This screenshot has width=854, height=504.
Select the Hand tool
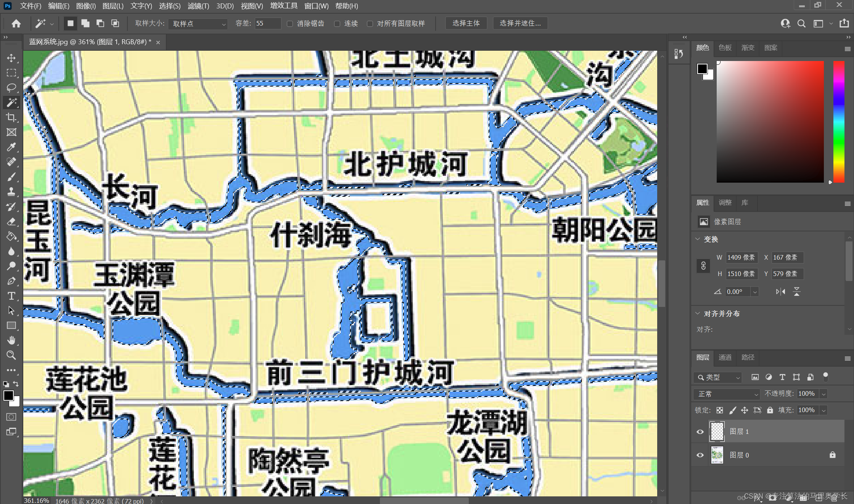11,340
